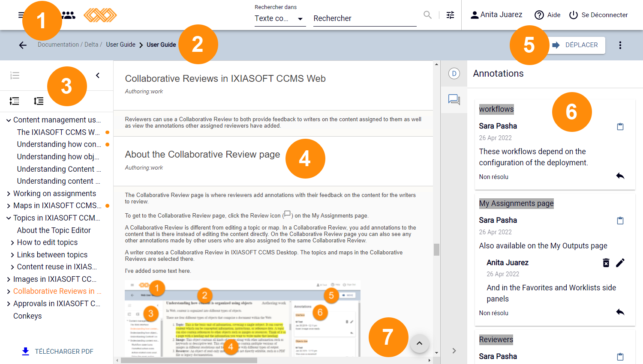Open advanced search filter options icon
The width and height of the screenshot is (643, 364).
450,15
